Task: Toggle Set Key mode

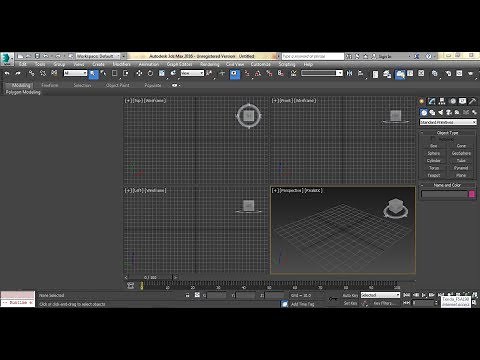Action: click(x=350, y=303)
